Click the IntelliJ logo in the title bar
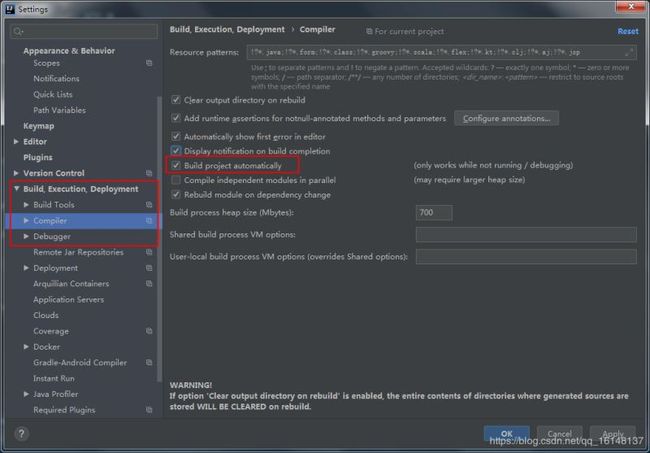The image size is (650, 453). coord(10,9)
